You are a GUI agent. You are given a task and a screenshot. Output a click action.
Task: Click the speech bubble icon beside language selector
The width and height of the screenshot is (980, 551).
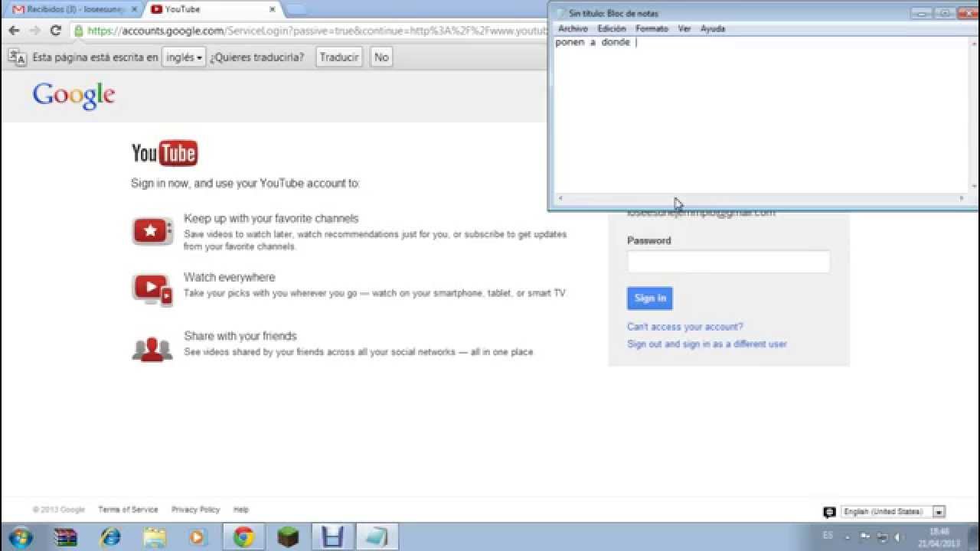click(829, 512)
